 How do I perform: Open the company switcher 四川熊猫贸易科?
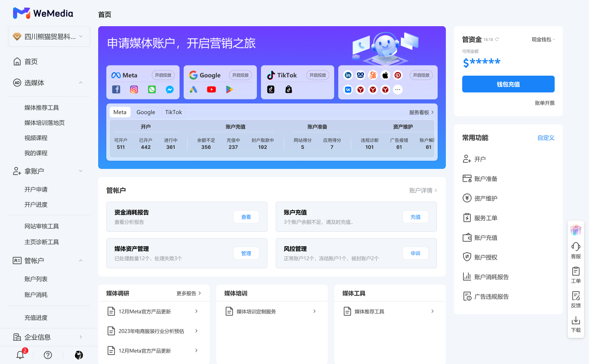point(49,36)
